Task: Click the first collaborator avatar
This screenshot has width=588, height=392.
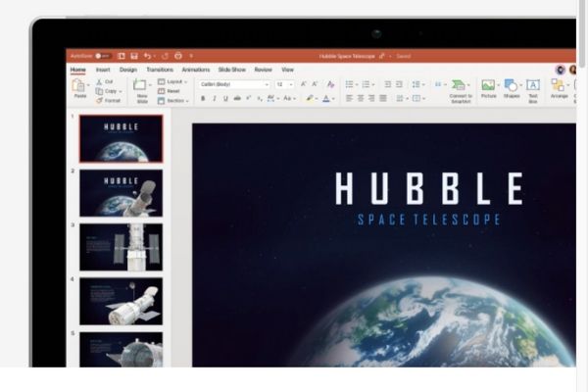Action: tap(561, 70)
